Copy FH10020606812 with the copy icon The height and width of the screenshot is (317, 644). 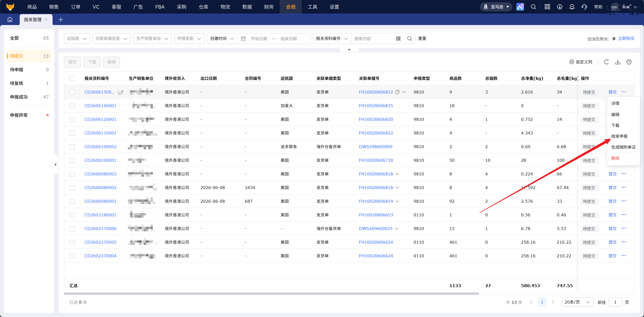[397, 92]
